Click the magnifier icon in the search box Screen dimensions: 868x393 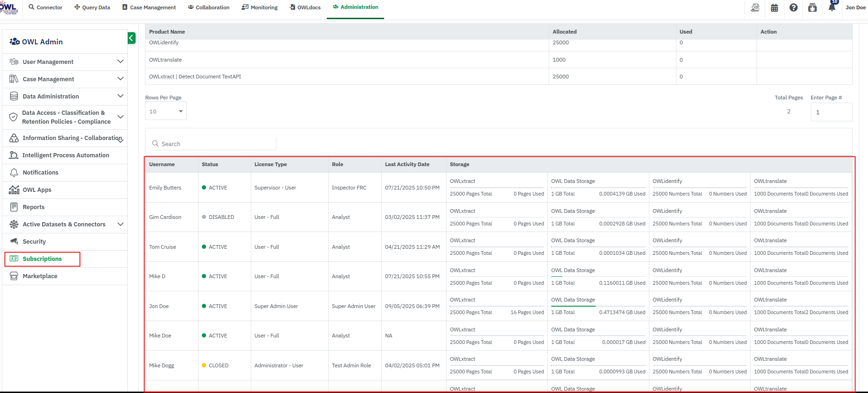click(155, 144)
